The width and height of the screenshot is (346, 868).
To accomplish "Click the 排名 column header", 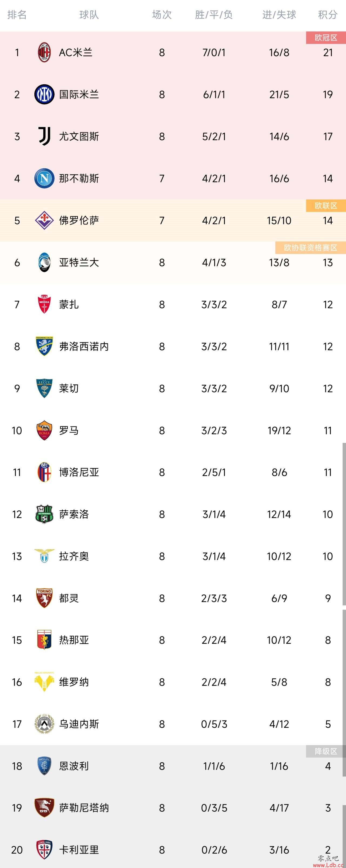I will (x=17, y=15).
